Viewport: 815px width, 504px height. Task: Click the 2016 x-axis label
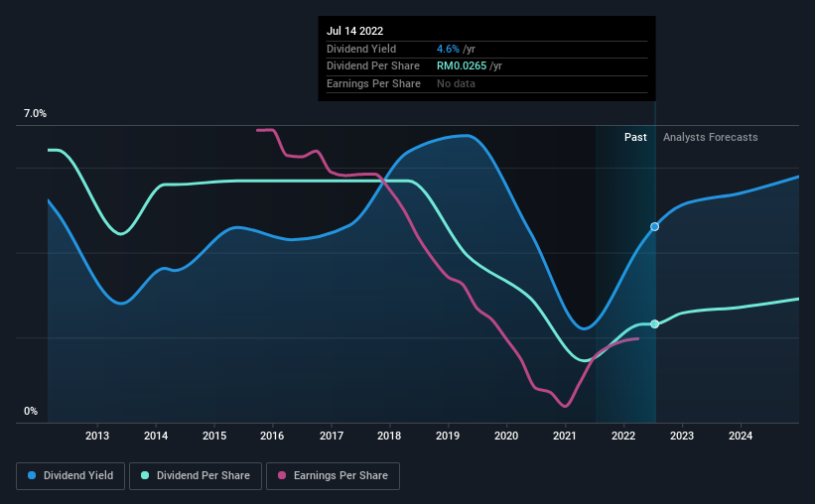click(272, 436)
